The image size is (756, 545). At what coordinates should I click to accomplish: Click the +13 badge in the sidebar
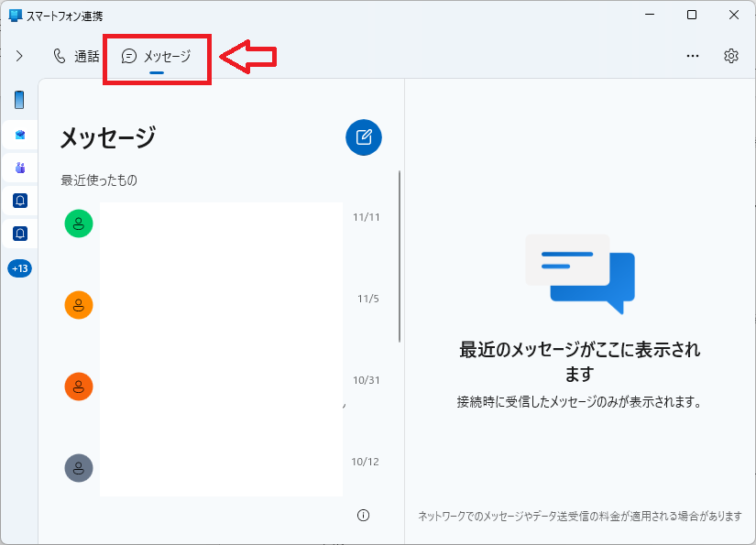coord(19,268)
